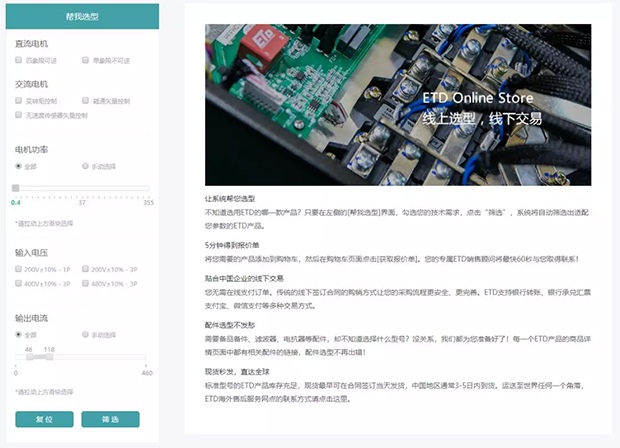
Task: Check the 四象限可逆 DC motor checkbox
Action: 18,60
